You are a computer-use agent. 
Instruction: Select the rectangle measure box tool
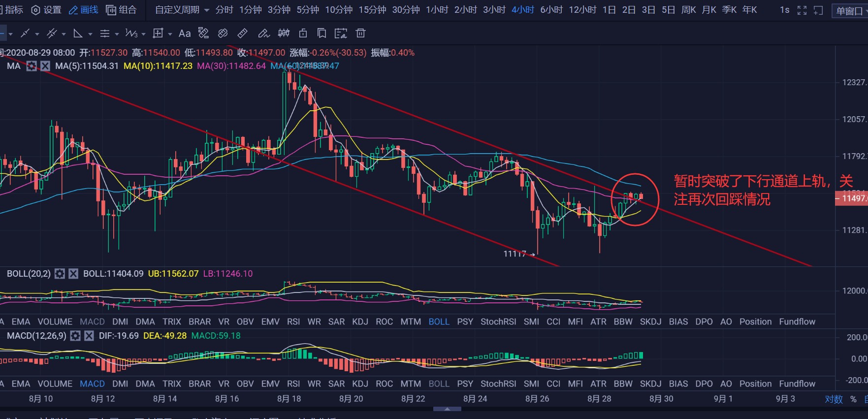pyautogui.click(x=158, y=33)
